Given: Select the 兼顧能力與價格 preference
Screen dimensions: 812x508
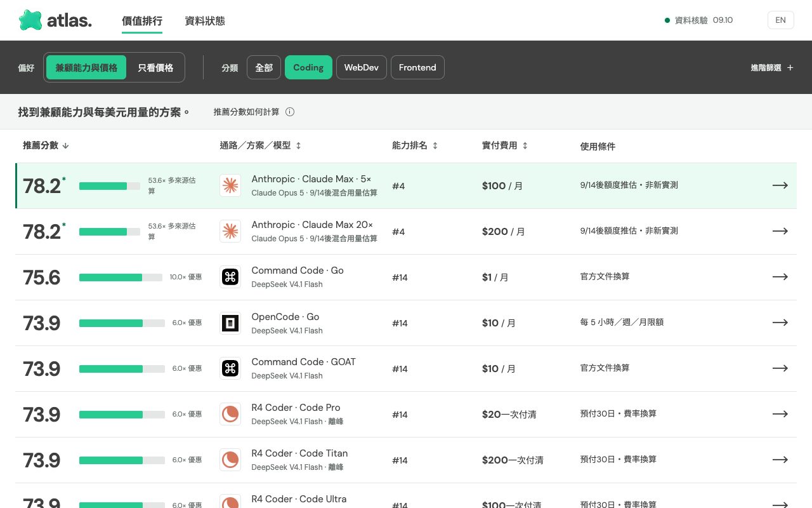Looking at the screenshot, I should [86, 67].
